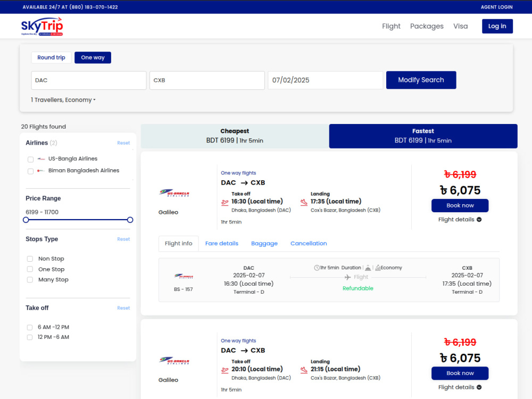The height and width of the screenshot is (399, 532).
Task: Enable the Many Stop filter
Action: click(x=30, y=280)
